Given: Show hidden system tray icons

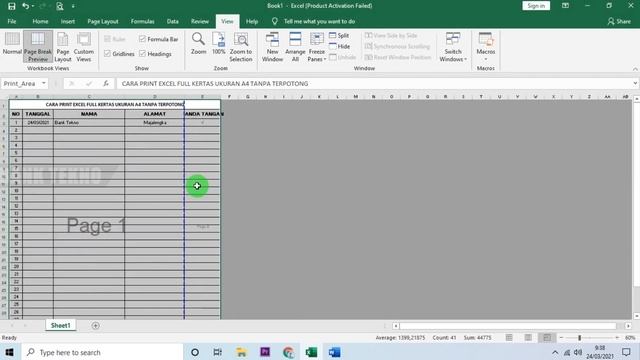Looking at the screenshot, I should 555,352.
